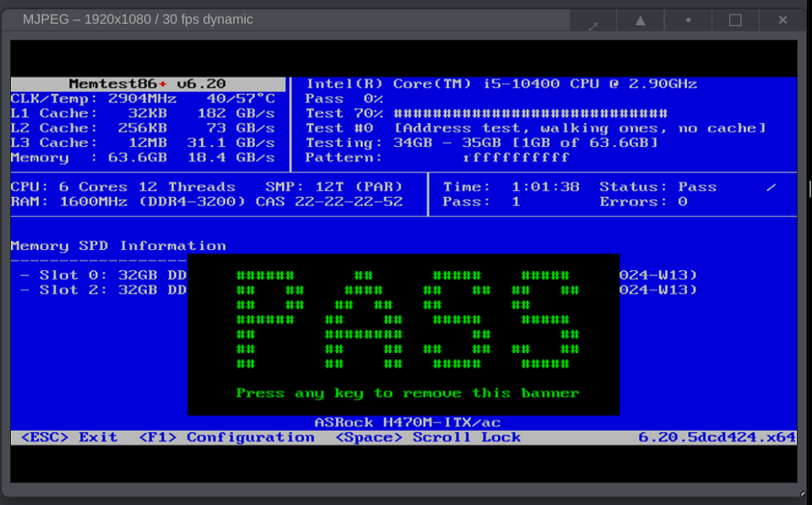
Task: Click the L1 Cache 32KB entry
Action: click(x=89, y=113)
